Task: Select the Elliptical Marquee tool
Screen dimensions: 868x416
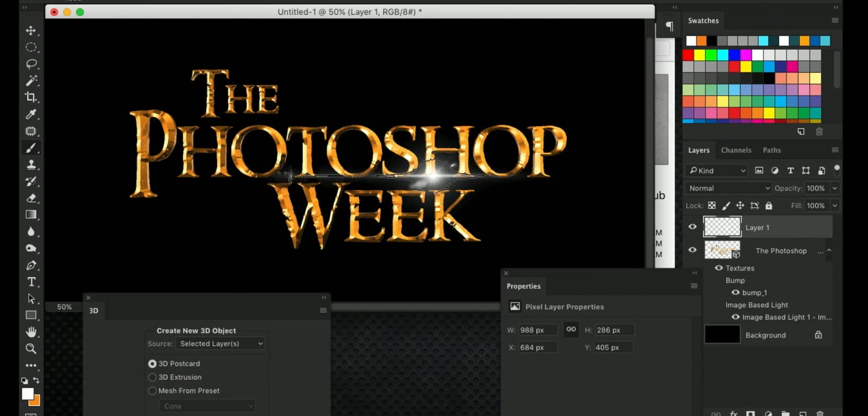Action: point(31,47)
